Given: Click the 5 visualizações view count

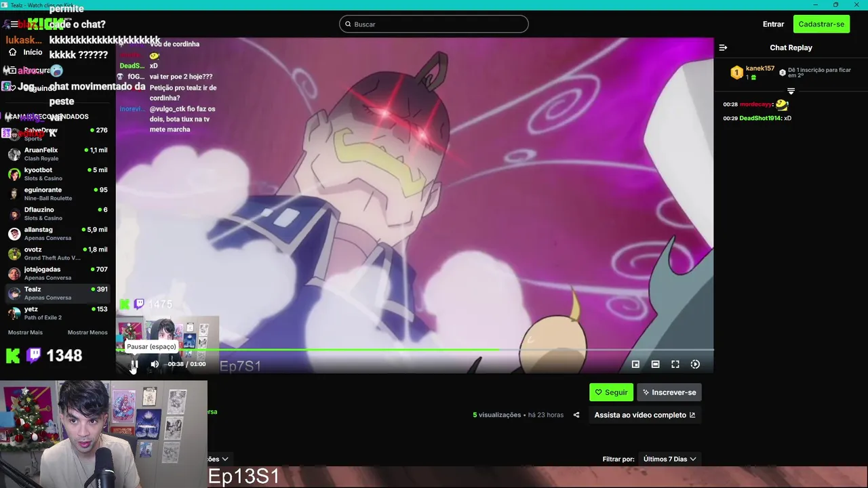Looking at the screenshot, I should click(497, 415).
